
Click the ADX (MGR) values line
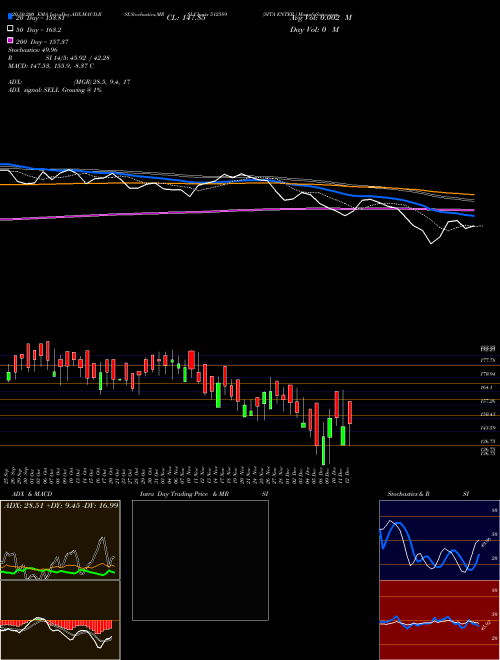[69, 82]
